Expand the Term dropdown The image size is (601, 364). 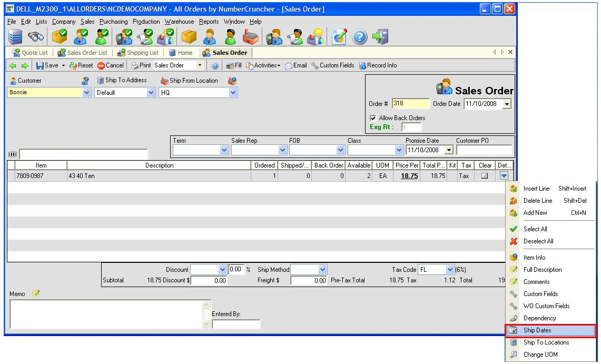tap(224, 150)
